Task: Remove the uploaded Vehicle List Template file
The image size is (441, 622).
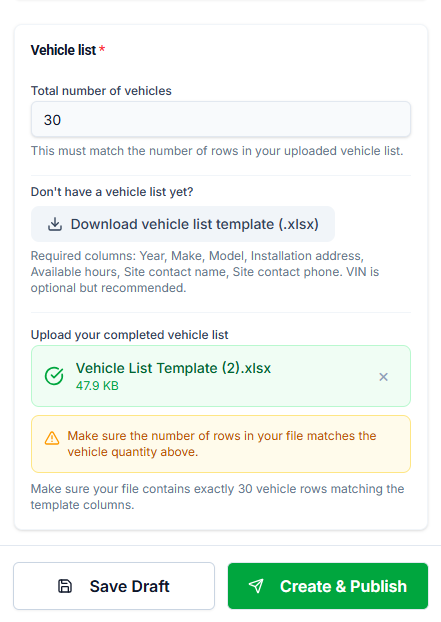Action: click(x=383, y=377)
